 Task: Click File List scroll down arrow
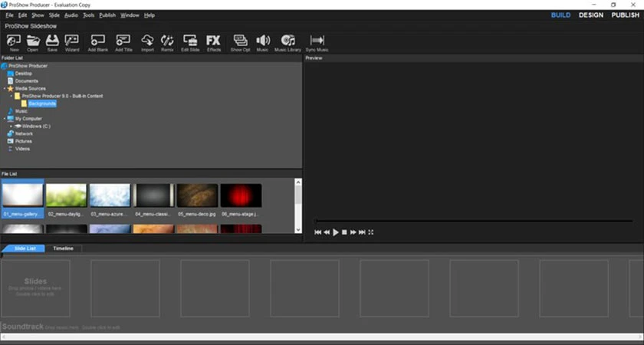pyautogui.click(x=298, y=230)
